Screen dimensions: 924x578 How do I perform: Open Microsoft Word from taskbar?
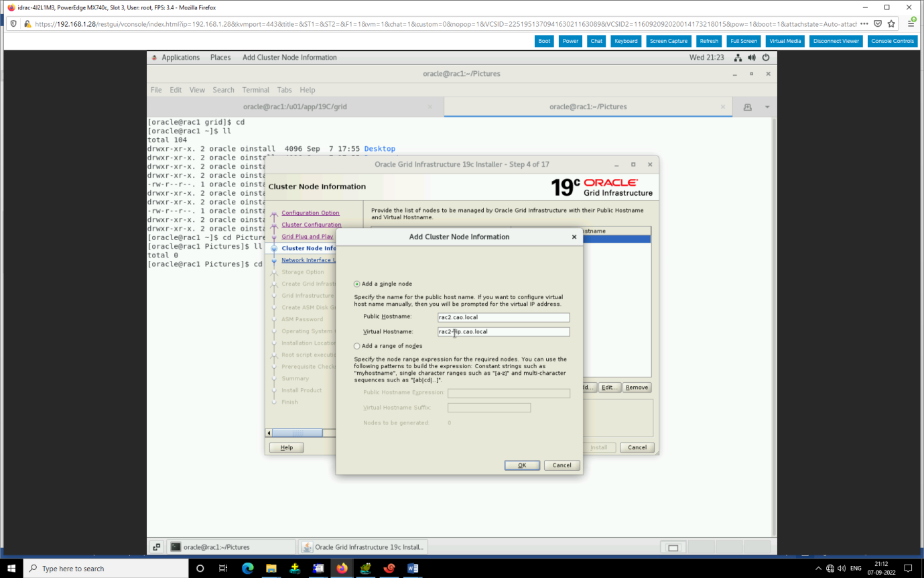tap(413, 568)
